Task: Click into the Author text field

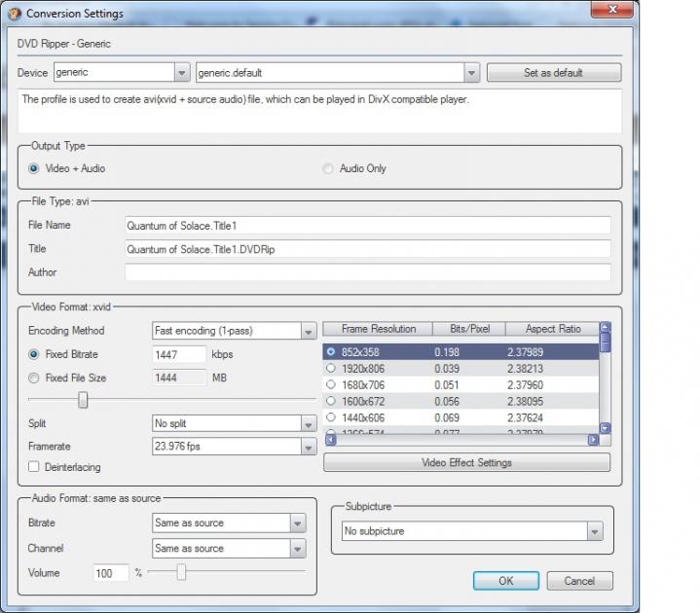Action: coord(367,272)
